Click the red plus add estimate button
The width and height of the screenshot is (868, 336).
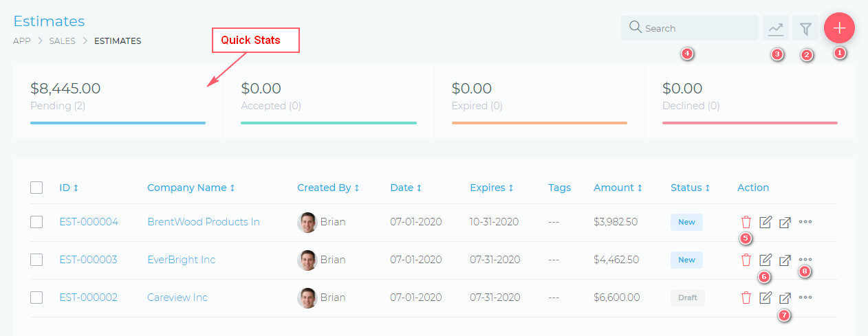tap(838, 28)
